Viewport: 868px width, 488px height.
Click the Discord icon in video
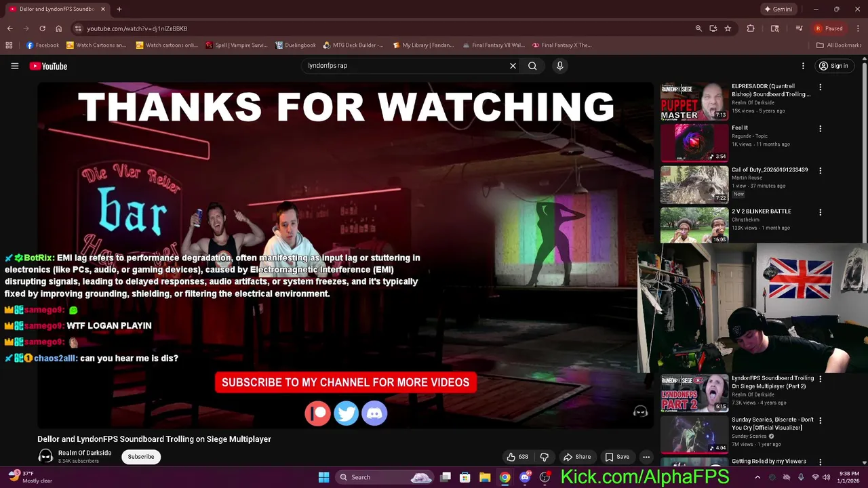[x=374, y=413]
